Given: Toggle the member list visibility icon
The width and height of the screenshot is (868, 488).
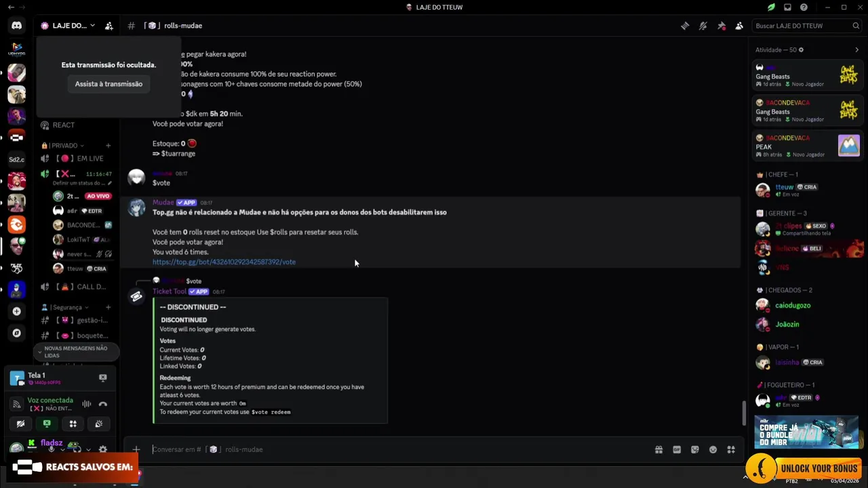Looking at the screenshot, I should point(739,26).
